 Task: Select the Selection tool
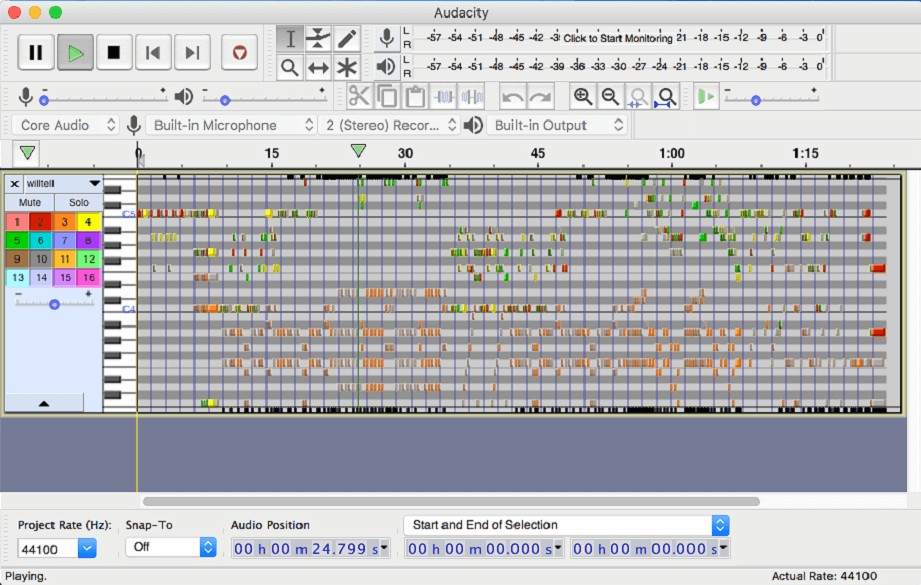pos(290,37)
